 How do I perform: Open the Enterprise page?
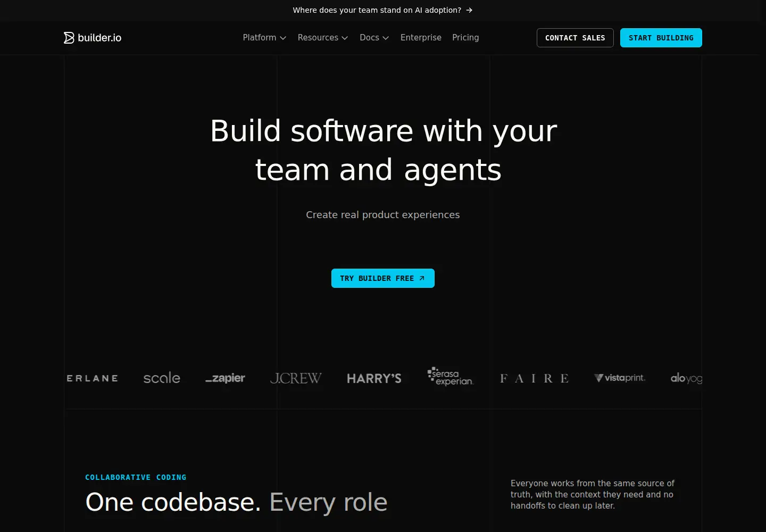tap(421, 38)
